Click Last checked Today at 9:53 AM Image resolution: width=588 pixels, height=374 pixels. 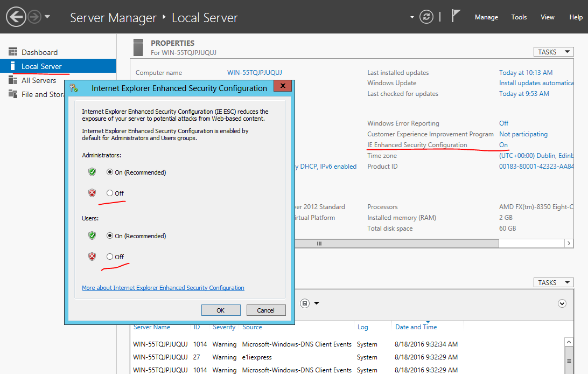(524, 94)
